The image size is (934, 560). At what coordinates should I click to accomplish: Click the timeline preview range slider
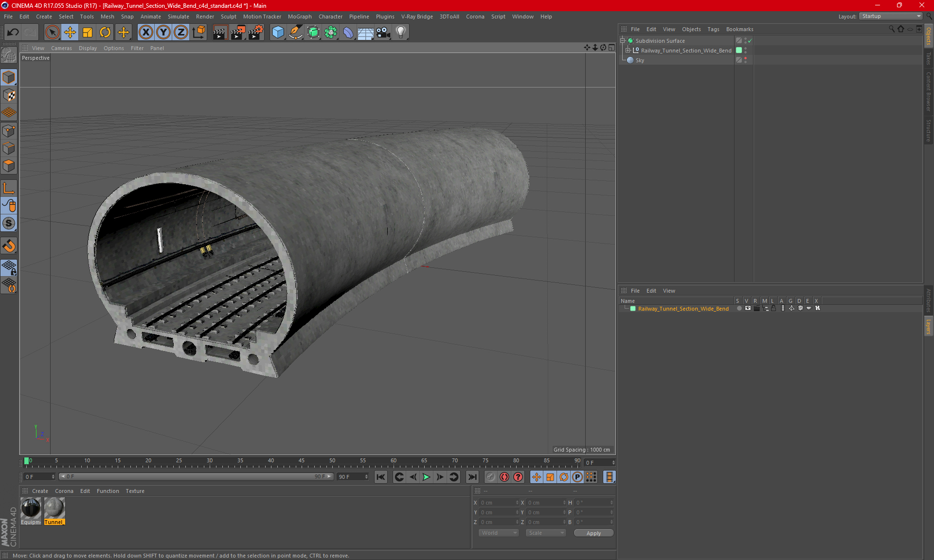coord(196,476)
